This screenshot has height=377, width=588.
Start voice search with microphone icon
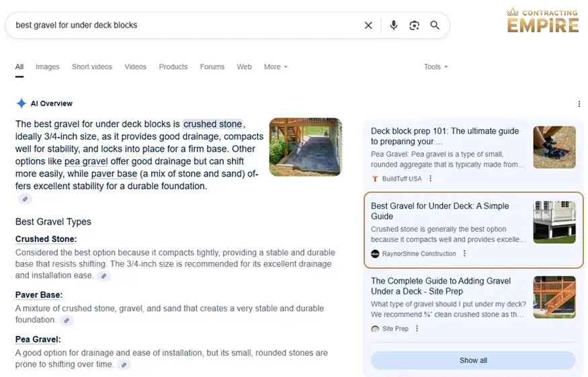[393, 25]
